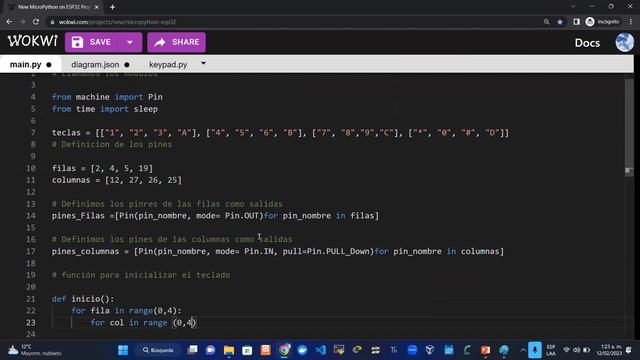Click 'def inicio():' on line 21
The image size is (640, 360).
coord(83,299)
